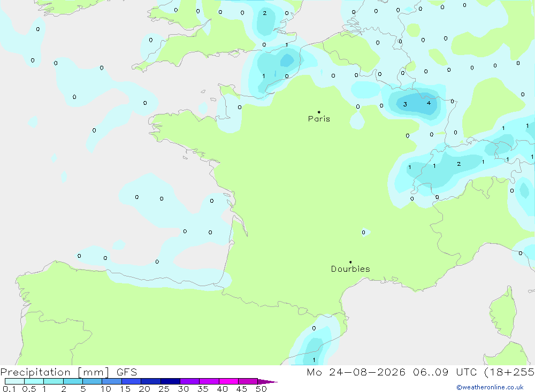The image size is (535, 392).
Task: Click the '3' precipitation value east of Paris
Action: pyautogui.click(x=405, y=104)
